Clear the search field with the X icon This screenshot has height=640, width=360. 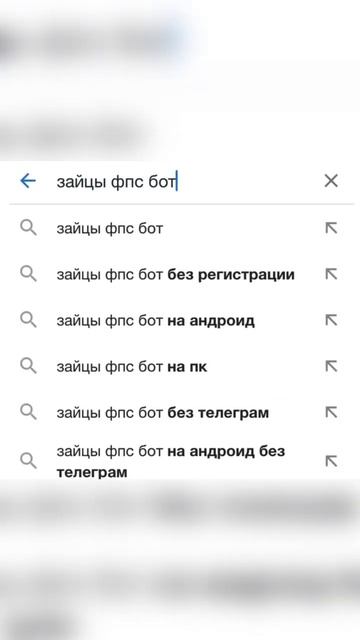pos(331,180)
